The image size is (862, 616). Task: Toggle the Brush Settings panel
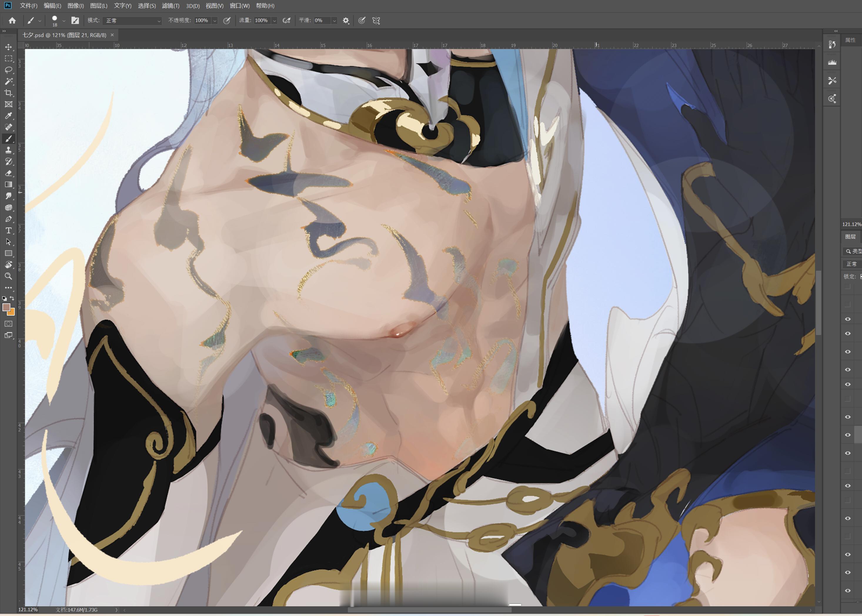(x=75, y=21)
